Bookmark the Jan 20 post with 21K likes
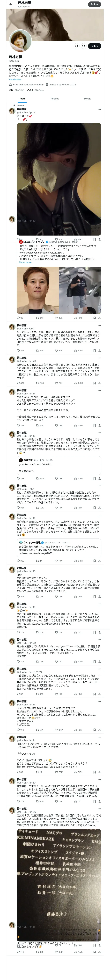Image resolution: width=110 pixels, height=980 pixels. 94,383
